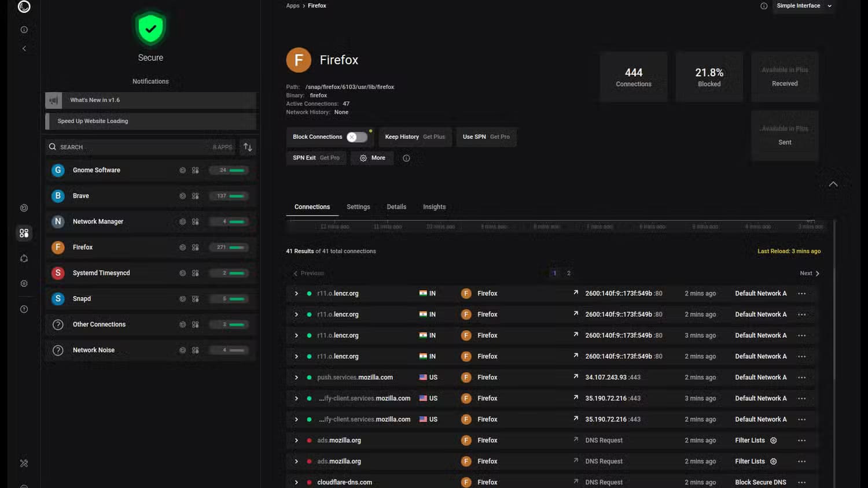Click outbound arrow in push.services.mozilla.com row

[x=576, y=376]
